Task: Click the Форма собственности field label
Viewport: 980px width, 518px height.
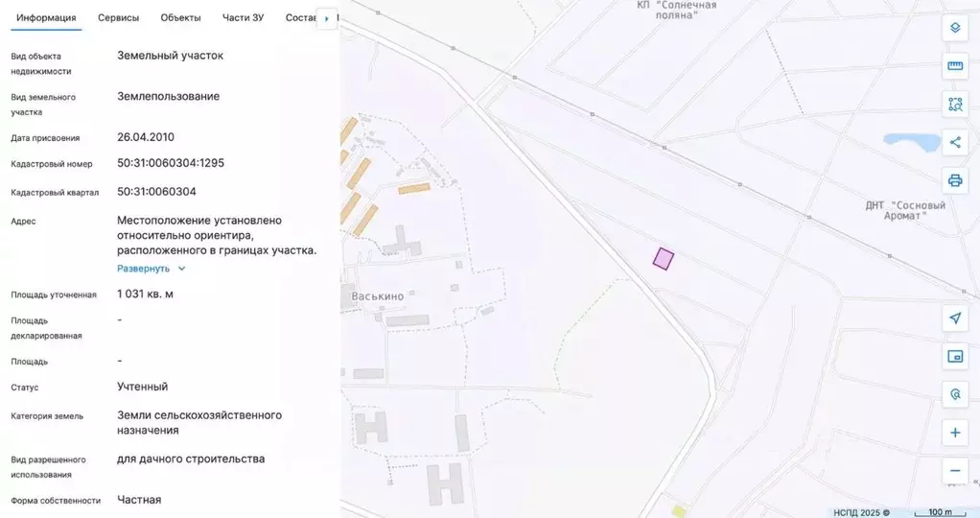Action: [56, 501]
